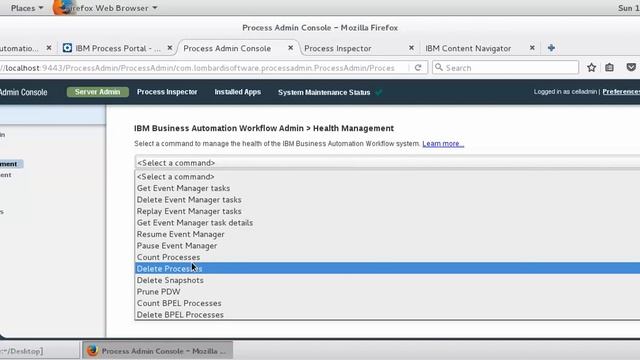Reload the current page

(418, 68)
